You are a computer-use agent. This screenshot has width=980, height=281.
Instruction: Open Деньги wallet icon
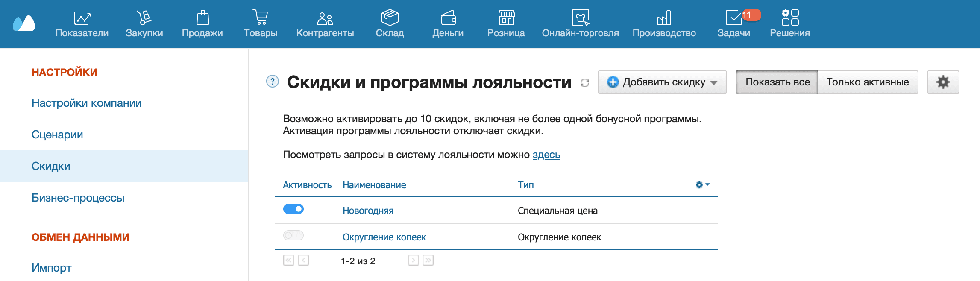[x=448, y=18]
